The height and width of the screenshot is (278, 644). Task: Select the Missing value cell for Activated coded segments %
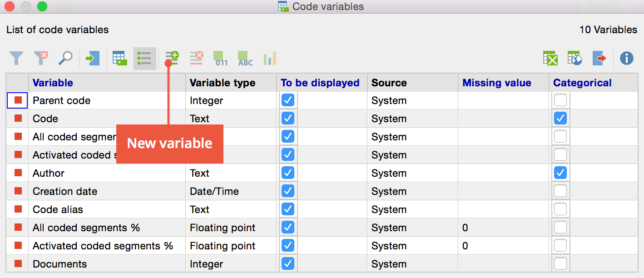[x=503, y=246]
